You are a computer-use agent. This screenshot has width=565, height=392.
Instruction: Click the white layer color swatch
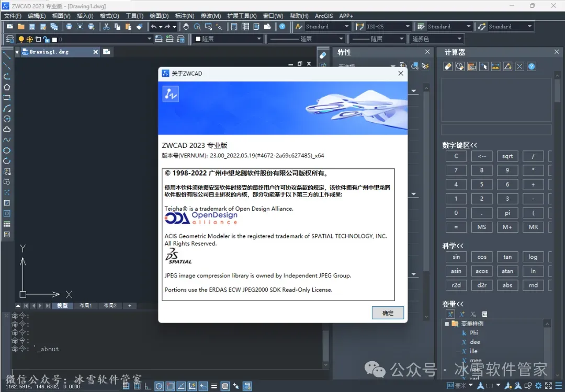(55, 40)
